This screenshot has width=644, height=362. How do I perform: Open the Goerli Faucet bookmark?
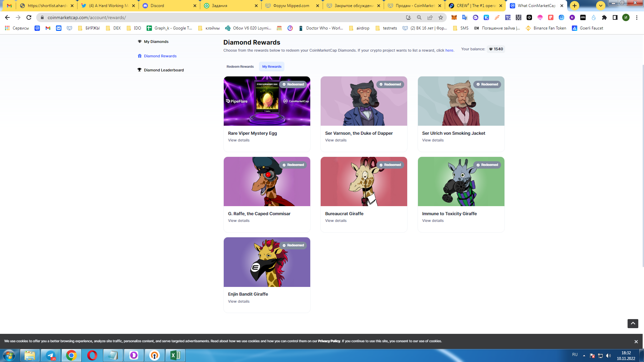(x=588, y=28)
